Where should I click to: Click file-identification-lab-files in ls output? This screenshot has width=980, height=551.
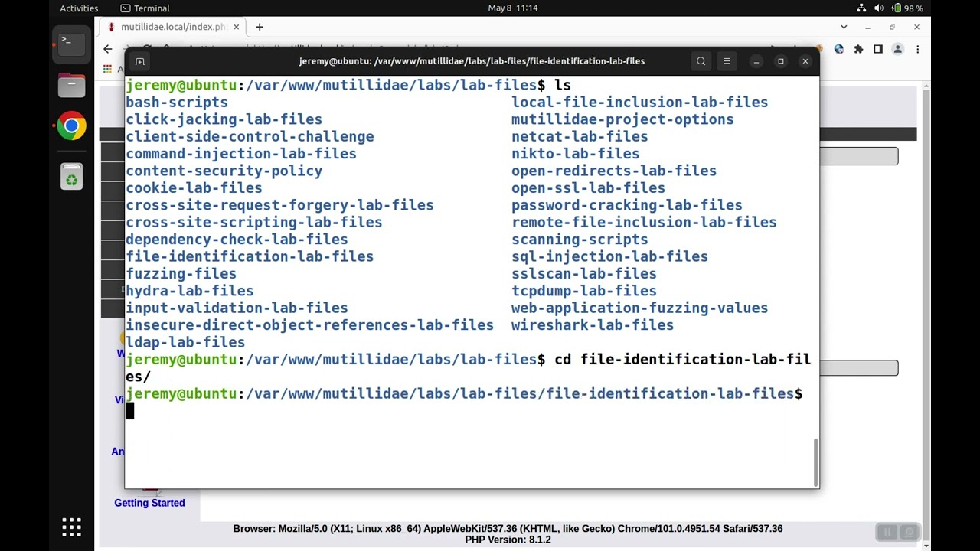pos(250,256)
